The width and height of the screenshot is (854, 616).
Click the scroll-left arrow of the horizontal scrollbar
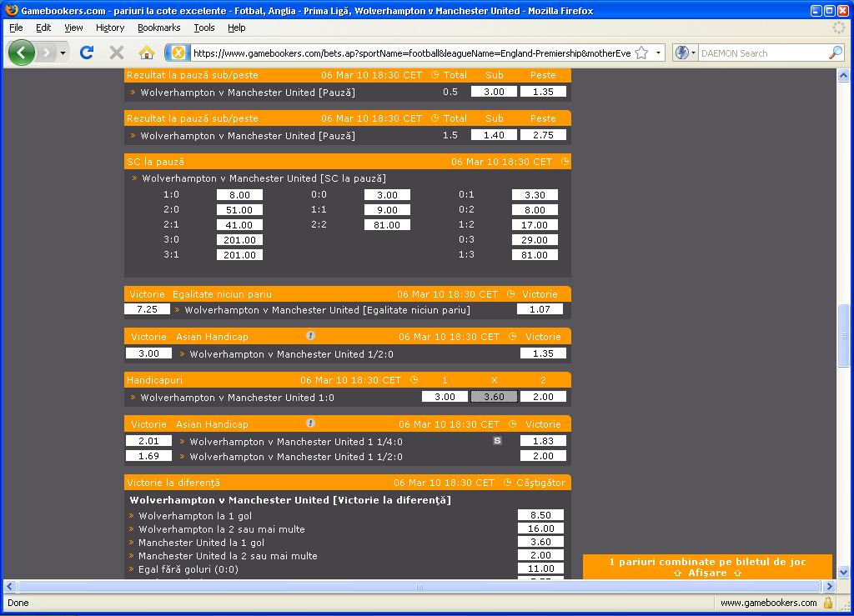tap(9, 587)
